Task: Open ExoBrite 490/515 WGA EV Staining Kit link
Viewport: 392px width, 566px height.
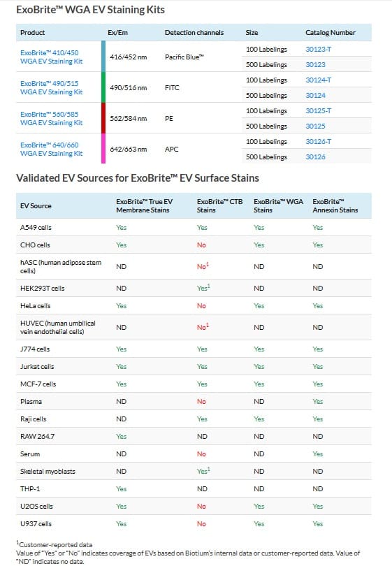Action: point(51,88)
